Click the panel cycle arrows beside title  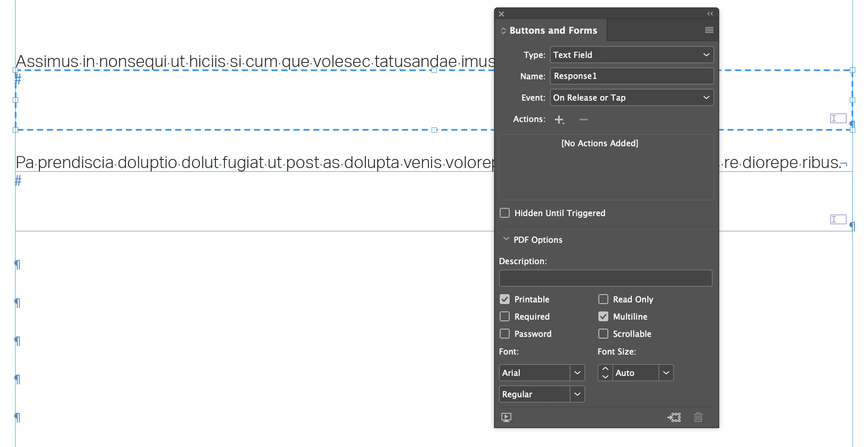[x=503, y=31]
